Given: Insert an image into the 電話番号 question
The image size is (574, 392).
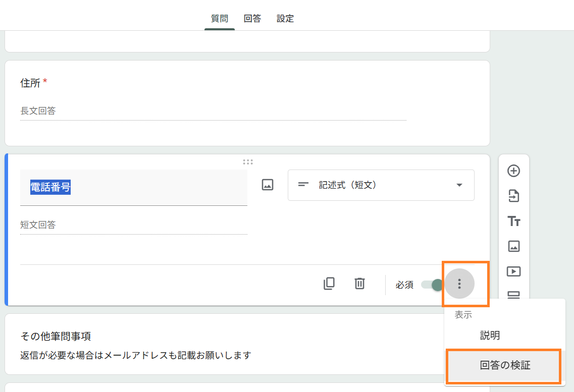Looking at the screenshot, I should [267, 185].
